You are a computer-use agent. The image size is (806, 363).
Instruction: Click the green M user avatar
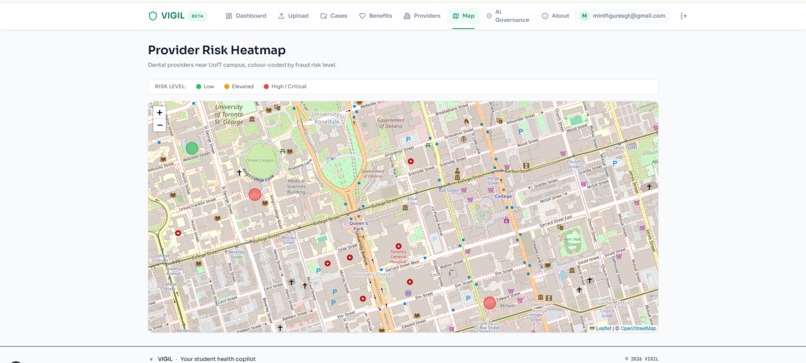click(x=584, y=16)
